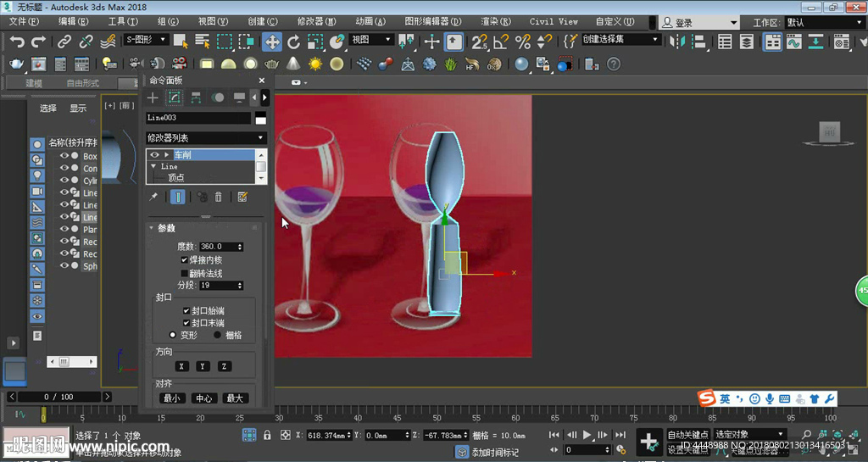Select the 栅格 radio button
The width and height of the screenshot is (868, 462).
(217, 336)
